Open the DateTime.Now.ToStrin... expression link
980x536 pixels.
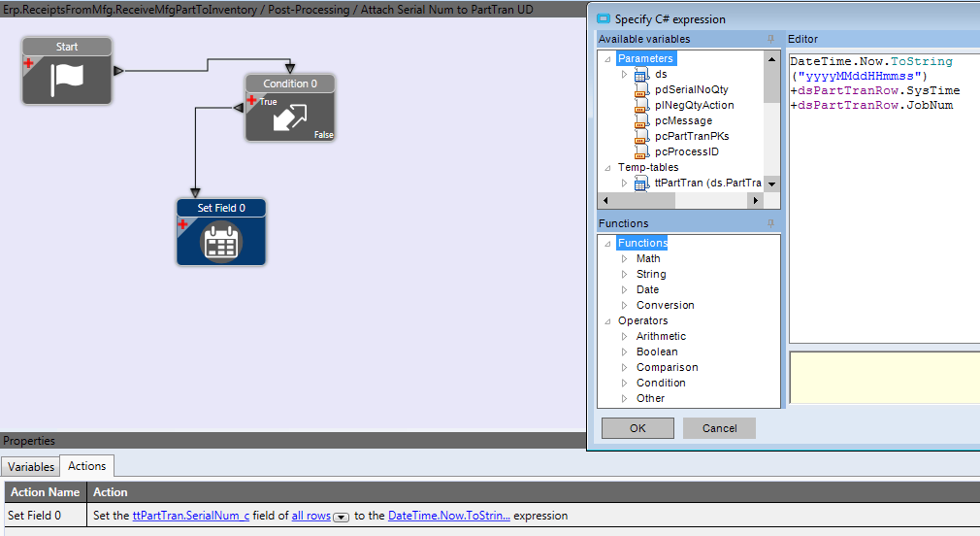(448, 516)
